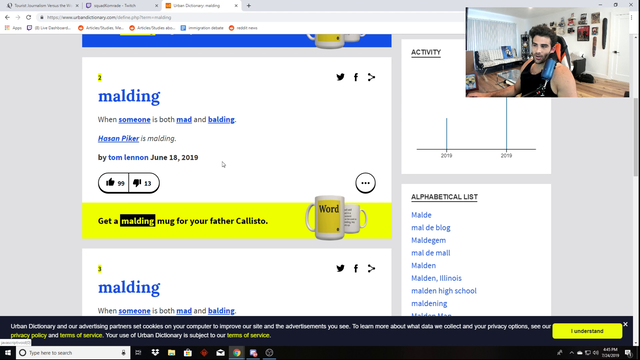Open the reddit news bookmark
Screen dimensions: 640x360
click(x=243, y=28)
